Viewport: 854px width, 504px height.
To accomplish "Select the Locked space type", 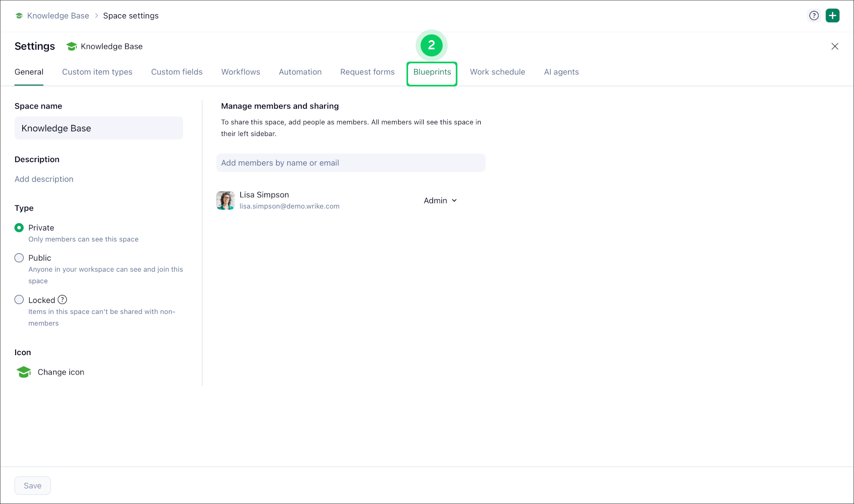I will pyautogui.click(x=19, y=300).
